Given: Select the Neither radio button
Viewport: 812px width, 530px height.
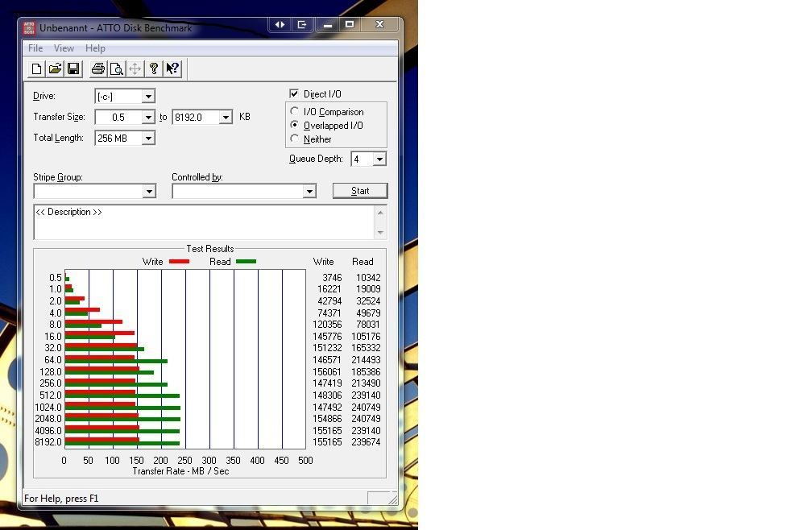Looking at the screenshot, I should [x=295, y=139].
